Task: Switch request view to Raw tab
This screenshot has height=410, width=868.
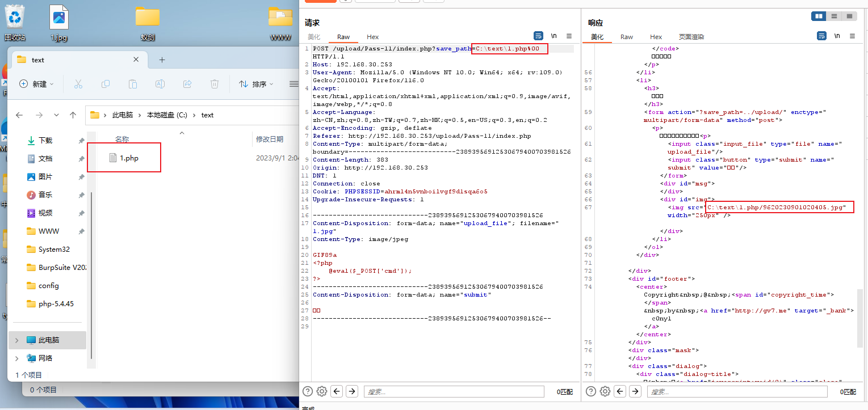Action: (343, 37)
